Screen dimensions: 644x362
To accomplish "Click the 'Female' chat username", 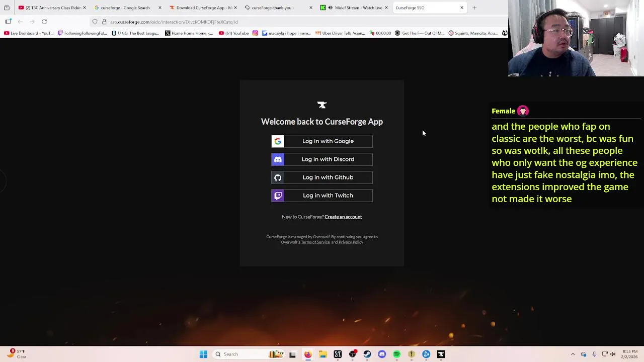I will 503,111.
